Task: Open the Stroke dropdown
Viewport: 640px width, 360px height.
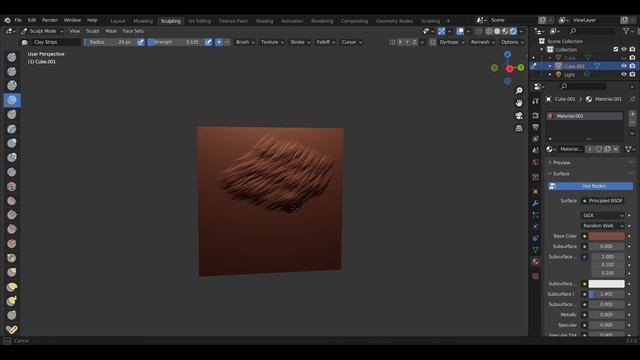Action: 300,42
